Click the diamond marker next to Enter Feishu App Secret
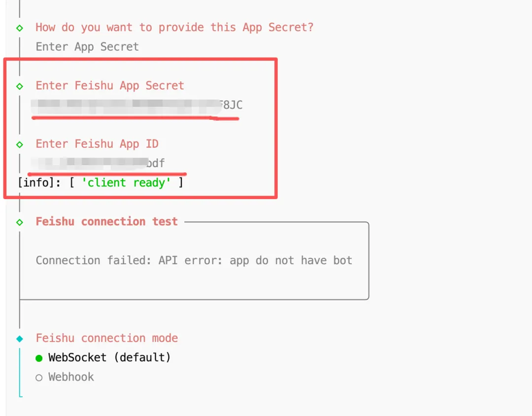 [x=20, y=86]
